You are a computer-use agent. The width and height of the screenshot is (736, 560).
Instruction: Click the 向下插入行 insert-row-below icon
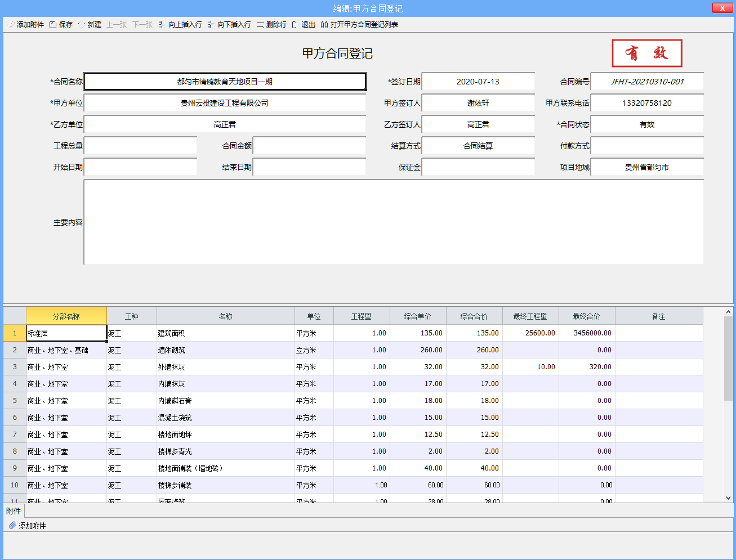click(211, 25)
